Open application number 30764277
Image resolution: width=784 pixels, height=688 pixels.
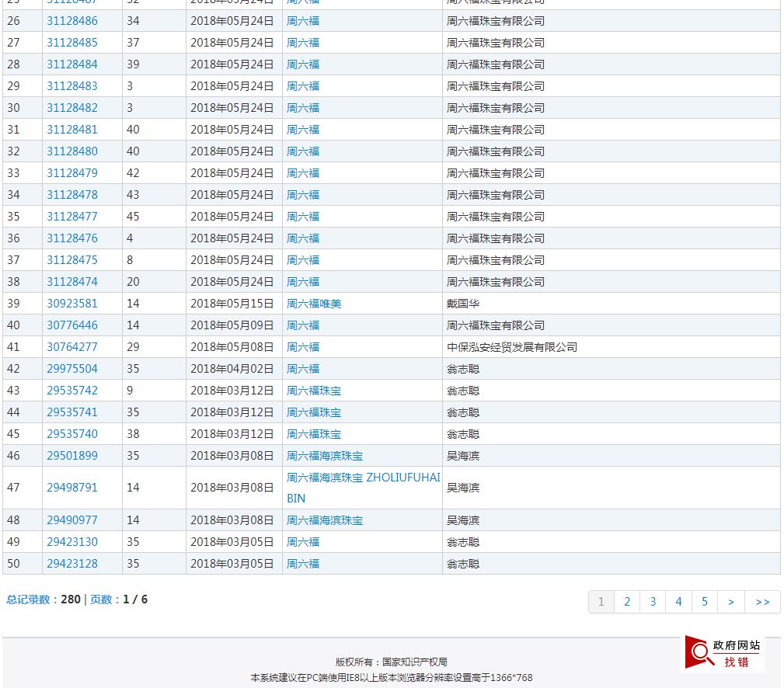pos(72,347)
